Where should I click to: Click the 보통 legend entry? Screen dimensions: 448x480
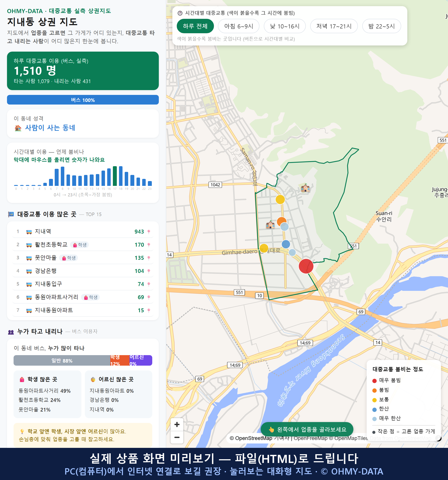381,399
